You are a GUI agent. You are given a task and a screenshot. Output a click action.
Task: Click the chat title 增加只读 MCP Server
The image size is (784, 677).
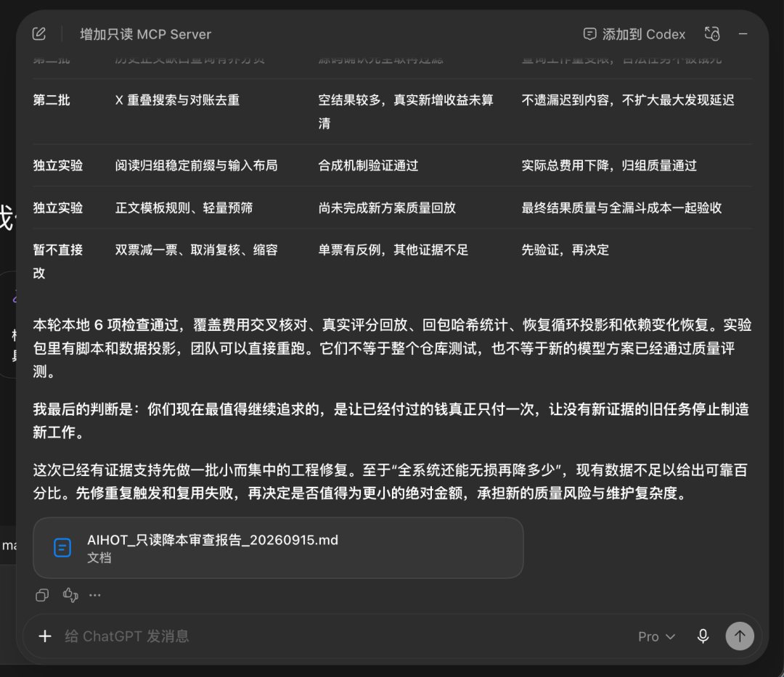(145, 34)
